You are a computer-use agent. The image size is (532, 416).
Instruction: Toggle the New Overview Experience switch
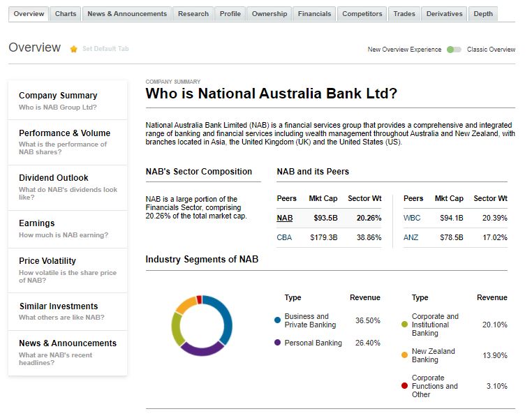point(454,50)
